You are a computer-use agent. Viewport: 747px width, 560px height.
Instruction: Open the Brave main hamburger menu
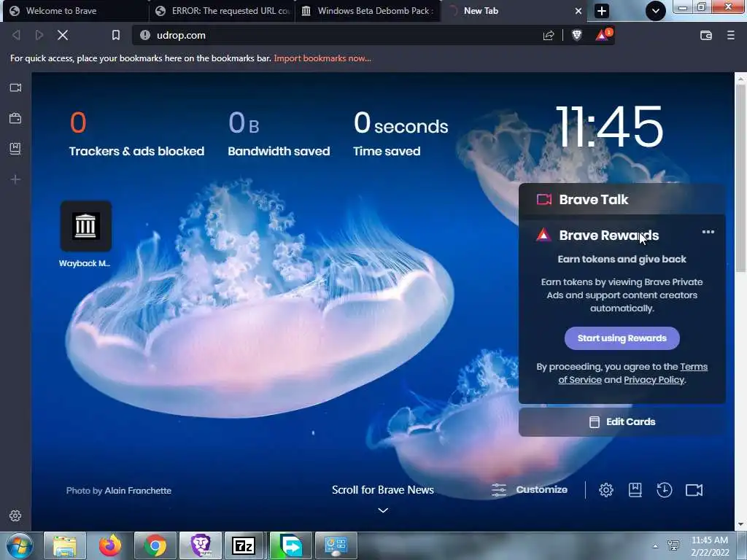coord(731,35)
